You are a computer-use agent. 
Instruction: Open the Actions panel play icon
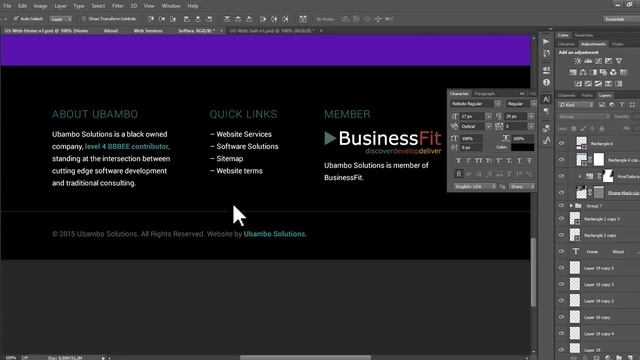click(x=546, y=41)
